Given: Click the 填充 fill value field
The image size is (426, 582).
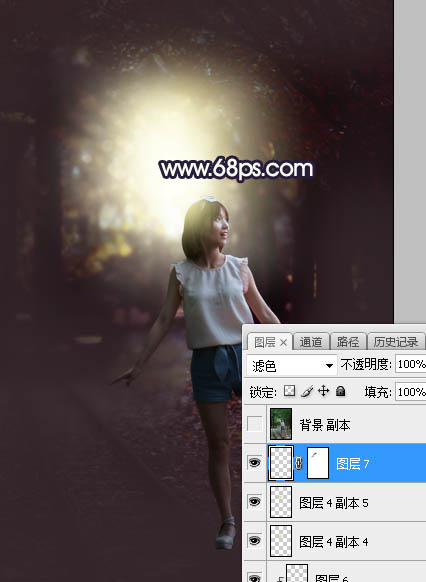Looking at the screenshot, I should (410, 392).
